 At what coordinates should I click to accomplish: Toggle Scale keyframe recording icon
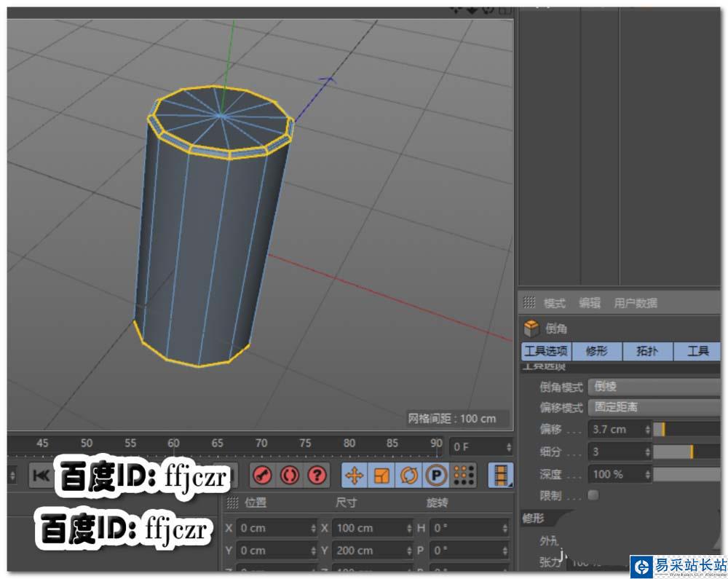point(381,476)
